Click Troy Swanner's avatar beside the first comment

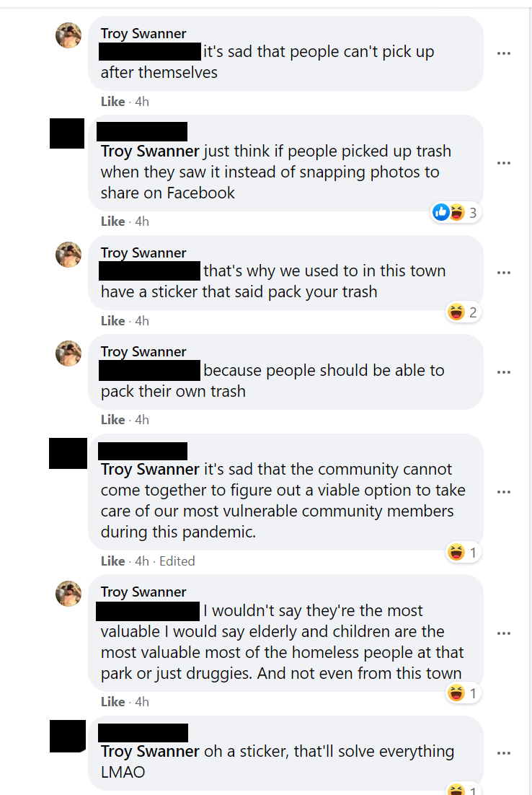(x=68, y=35)
